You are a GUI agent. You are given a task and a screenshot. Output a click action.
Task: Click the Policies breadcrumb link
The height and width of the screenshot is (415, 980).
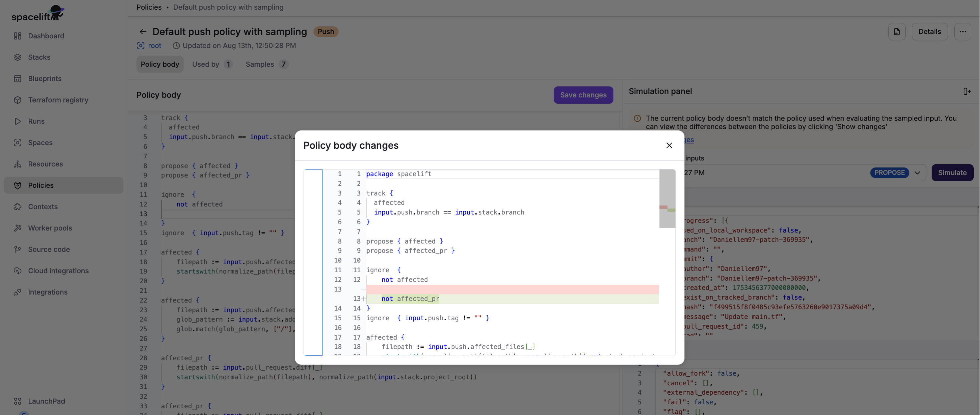coord(149,7)
